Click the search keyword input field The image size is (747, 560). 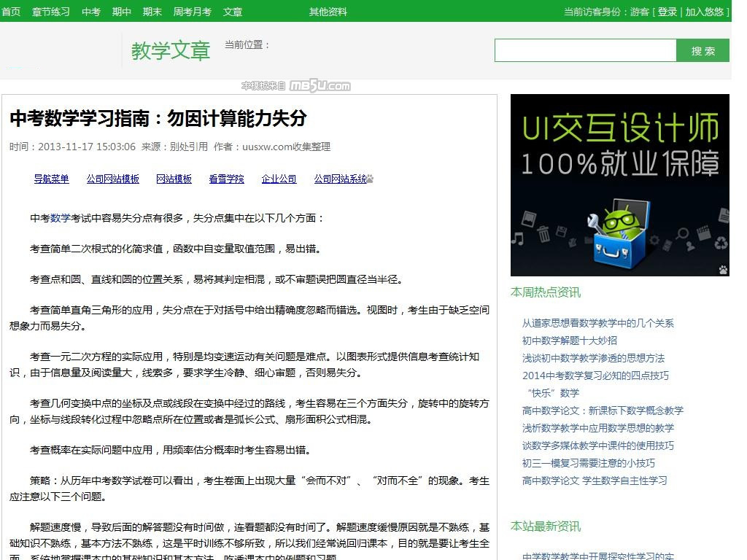585,50
